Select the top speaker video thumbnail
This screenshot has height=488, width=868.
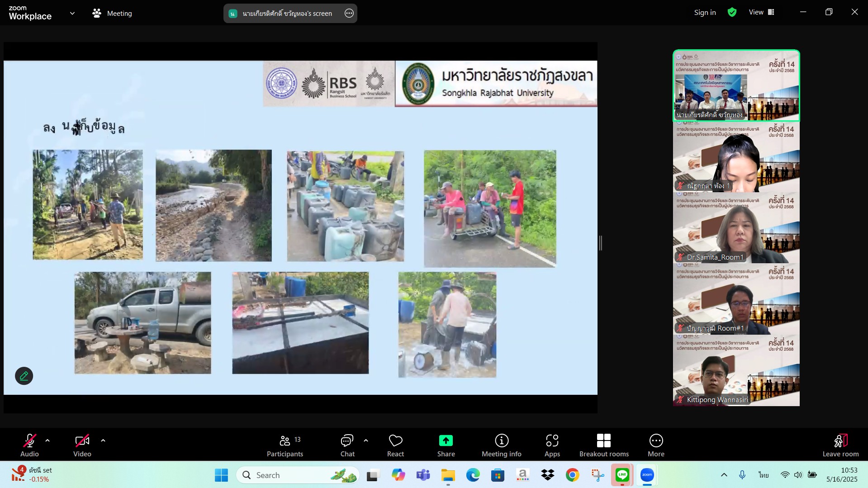pos(736,85)
